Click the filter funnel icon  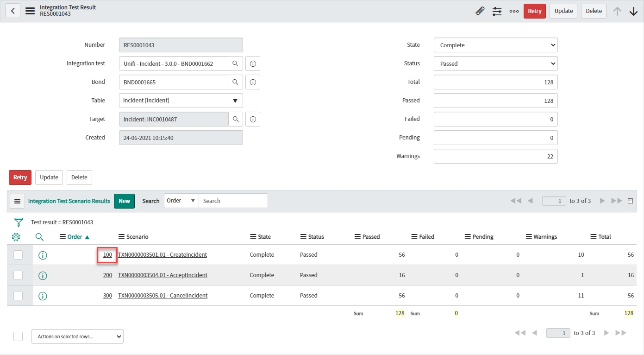(x=19, y=222)
